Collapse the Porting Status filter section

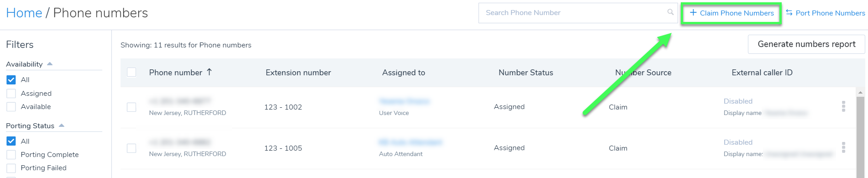point(62,126)
